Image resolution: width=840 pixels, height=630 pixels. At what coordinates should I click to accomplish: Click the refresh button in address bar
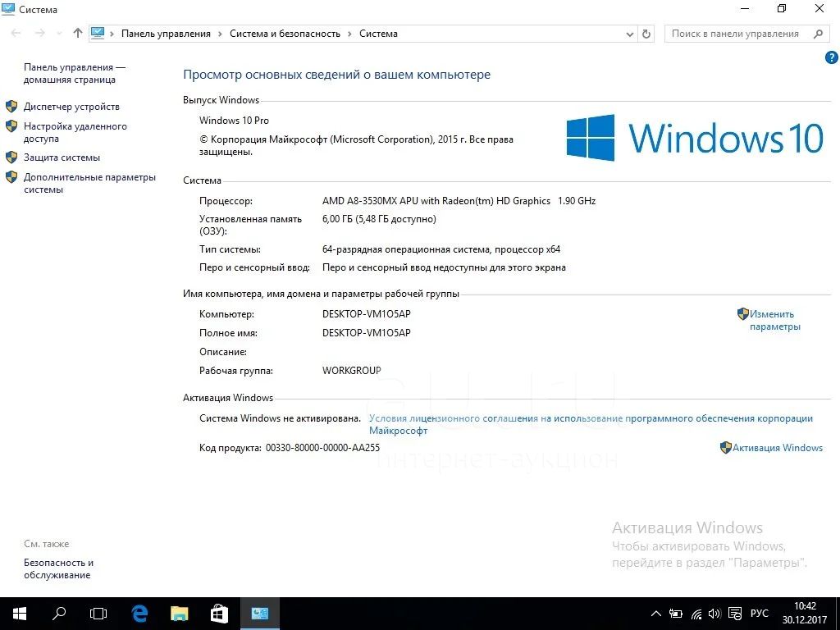click(x=646, y=34)
